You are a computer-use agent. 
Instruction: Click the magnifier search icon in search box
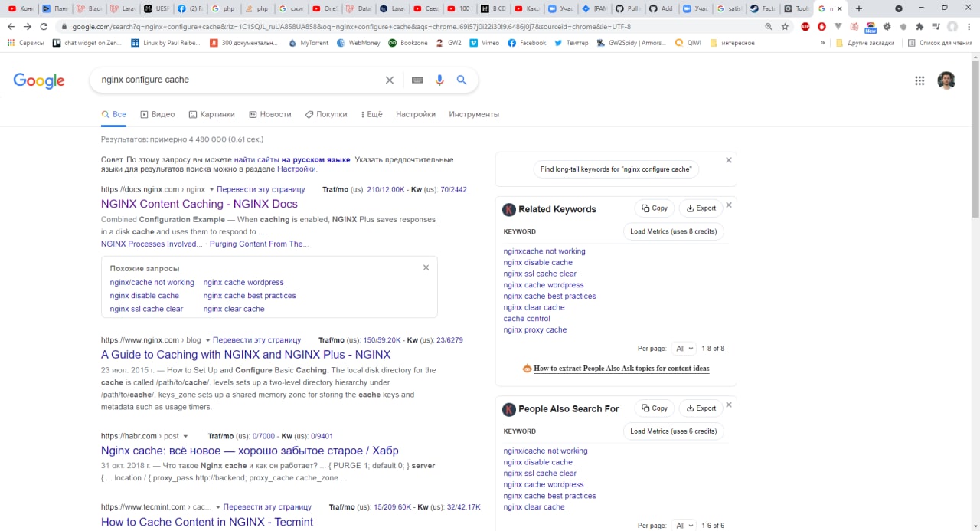(462, 80)
